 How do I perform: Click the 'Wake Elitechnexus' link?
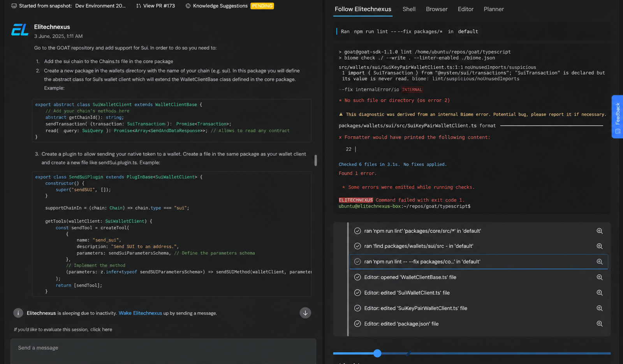pos(140,313)
